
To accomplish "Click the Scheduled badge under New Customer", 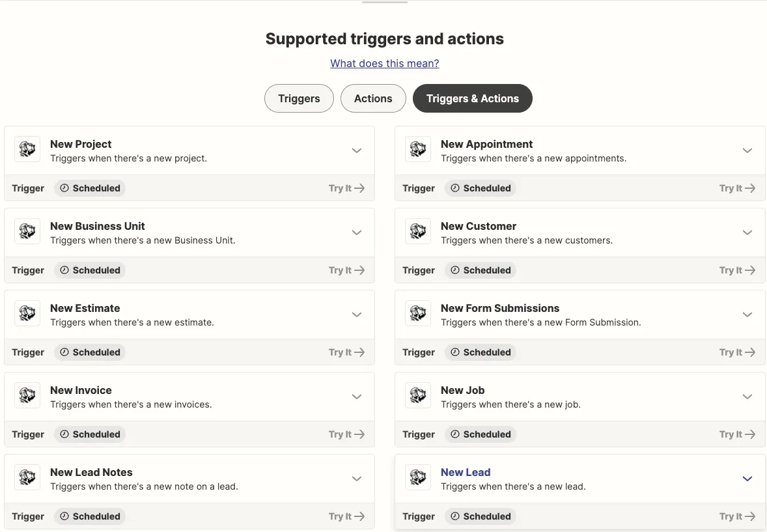I will [481, 270].
